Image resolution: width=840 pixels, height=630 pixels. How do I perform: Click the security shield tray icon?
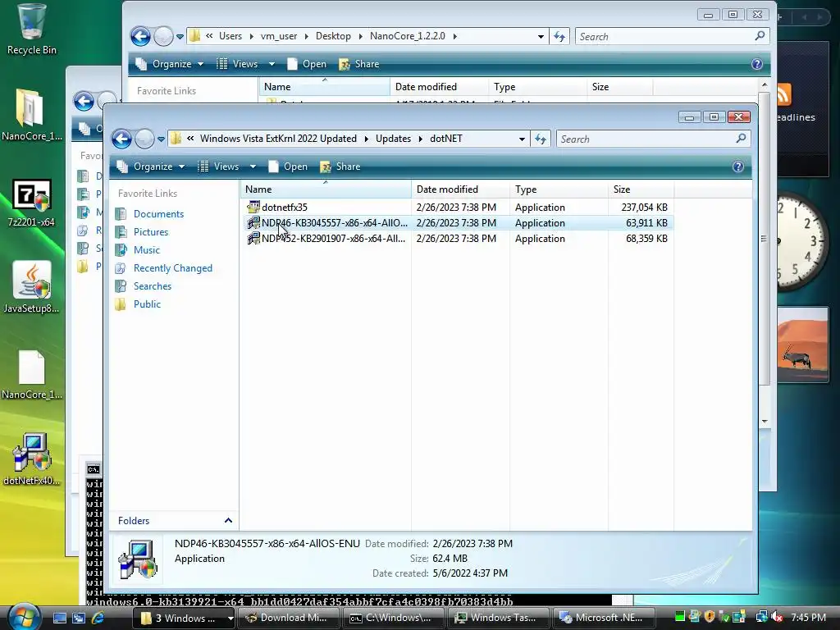click(x=710, y=617)
